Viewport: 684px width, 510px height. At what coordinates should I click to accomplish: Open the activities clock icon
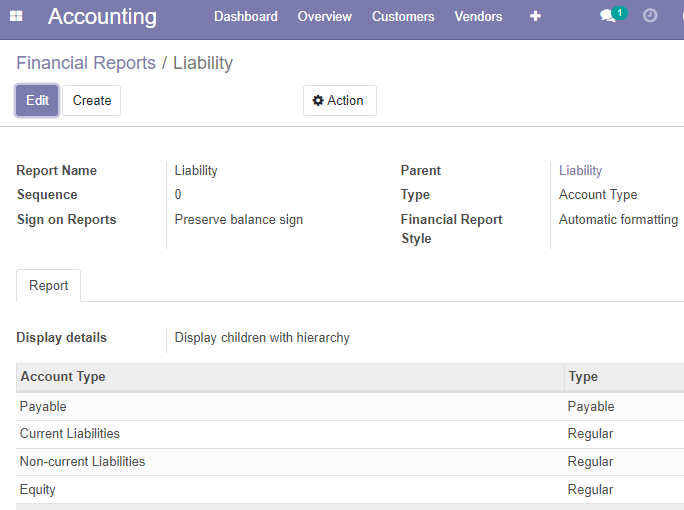(x=650, y=16)
